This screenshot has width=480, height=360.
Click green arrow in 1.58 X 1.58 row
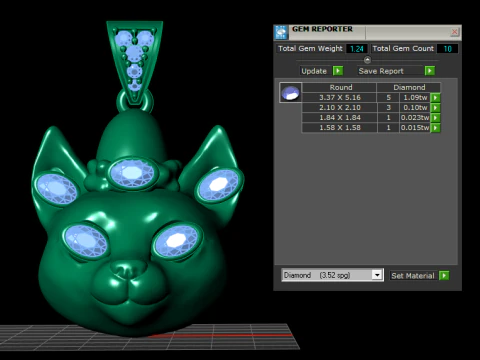(x=435, y=127)
